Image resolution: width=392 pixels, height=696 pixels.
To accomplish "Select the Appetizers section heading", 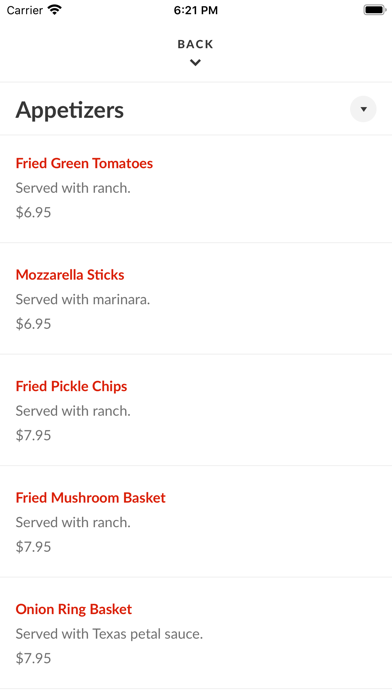I will click(x=70, y=110).
